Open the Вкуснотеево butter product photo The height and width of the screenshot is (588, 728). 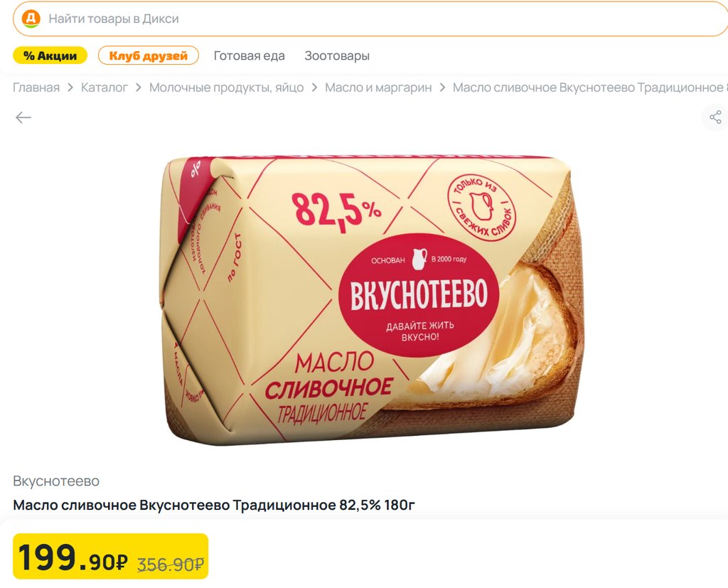click(370, 299)
